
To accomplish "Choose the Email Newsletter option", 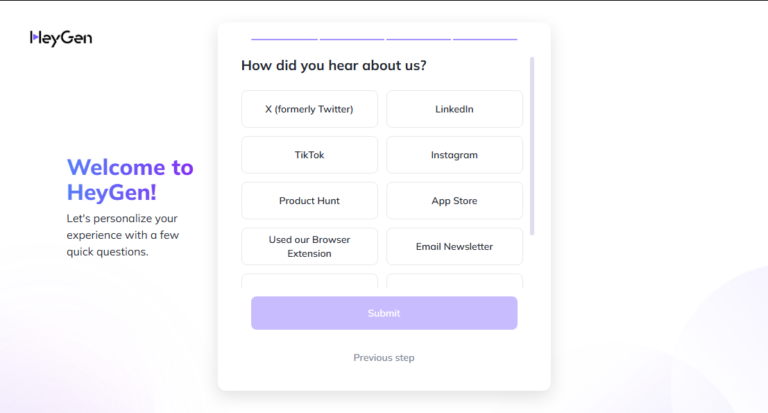I will [x=454, y=247].
